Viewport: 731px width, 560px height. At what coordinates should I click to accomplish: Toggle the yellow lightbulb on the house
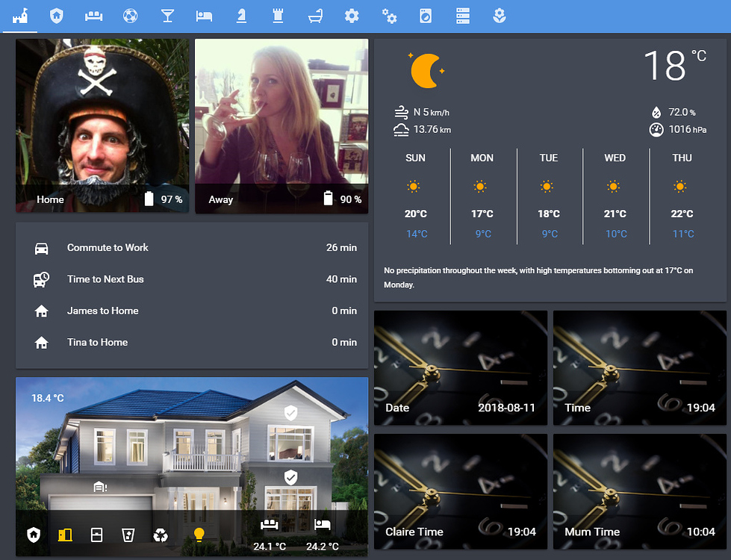199,535
